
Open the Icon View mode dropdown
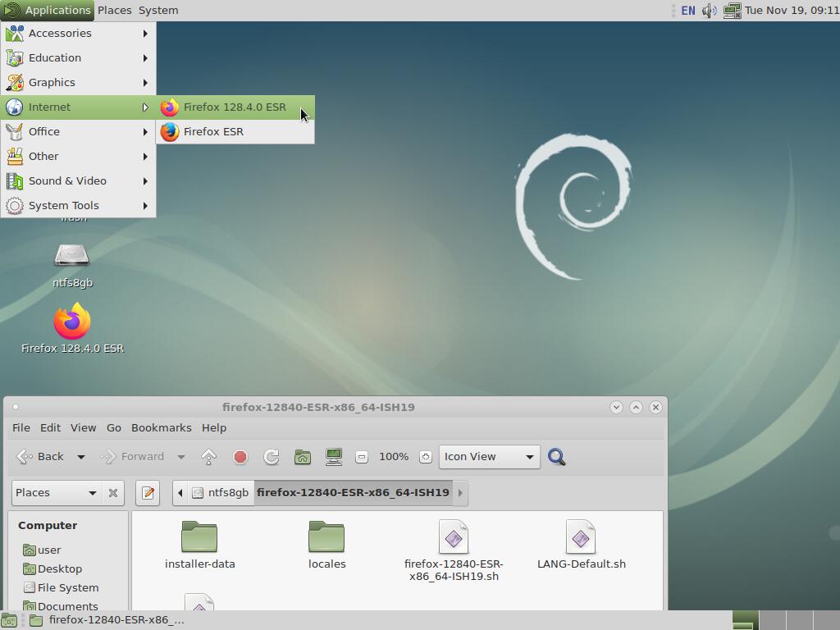489,457
